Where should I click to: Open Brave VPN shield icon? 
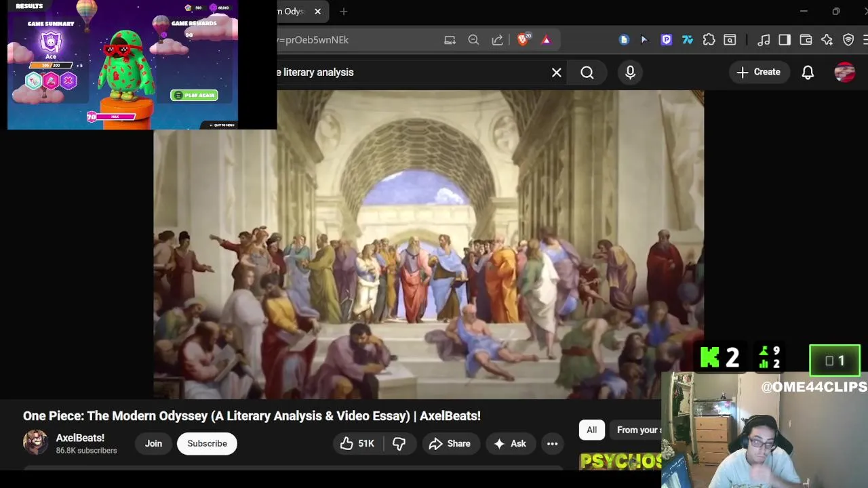[848, 40]
